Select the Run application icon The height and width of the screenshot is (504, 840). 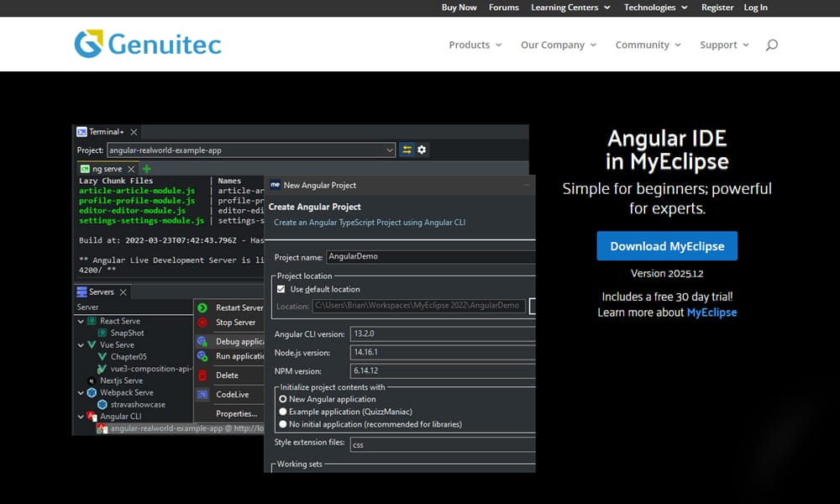[200, 355]
